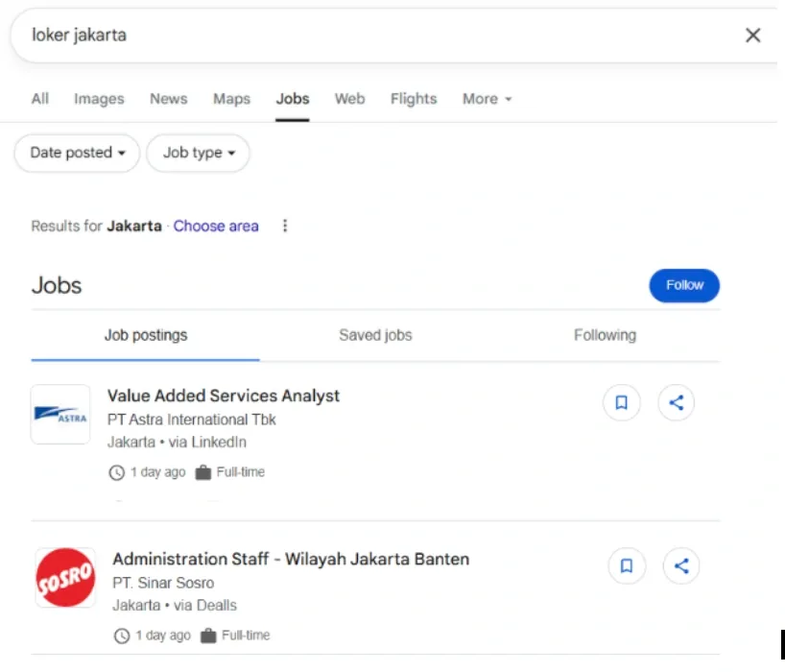Open the Flights tab

(x=414, y=99)
